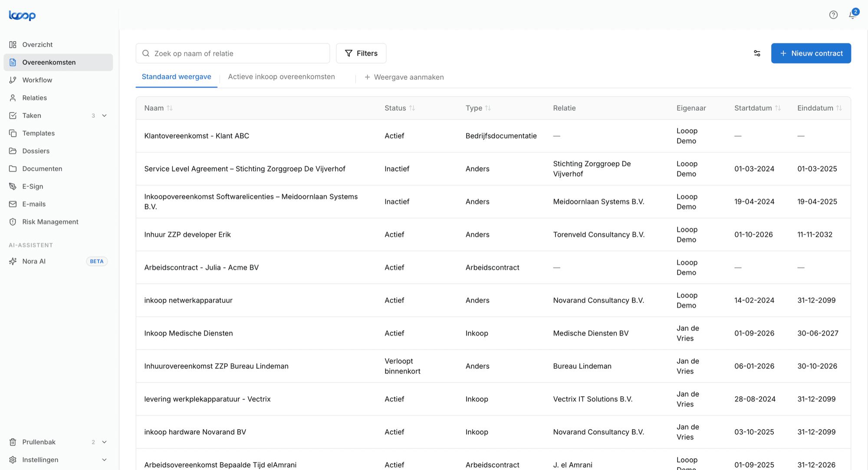Screen dimensions: 868x470
Task: Click the Workflow branch icon
Action: click(x=13, y=80)
